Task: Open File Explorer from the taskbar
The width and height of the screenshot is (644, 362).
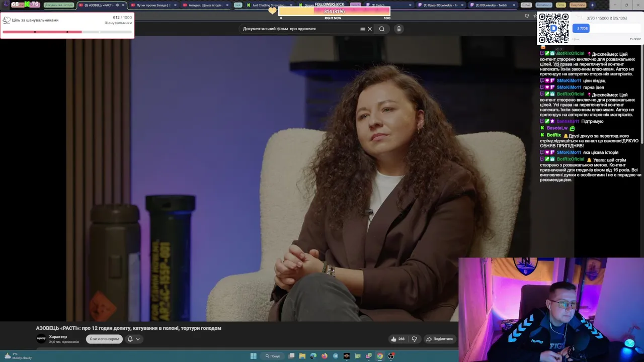Action: pyautogui.click(x=302, y=356)
